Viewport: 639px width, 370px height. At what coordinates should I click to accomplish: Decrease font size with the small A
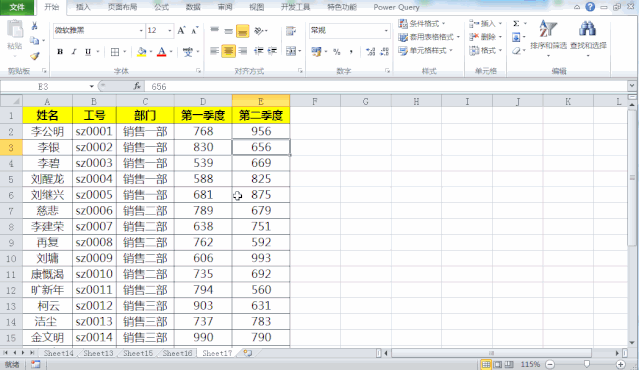pyautogui.click(x=195, y=31)
